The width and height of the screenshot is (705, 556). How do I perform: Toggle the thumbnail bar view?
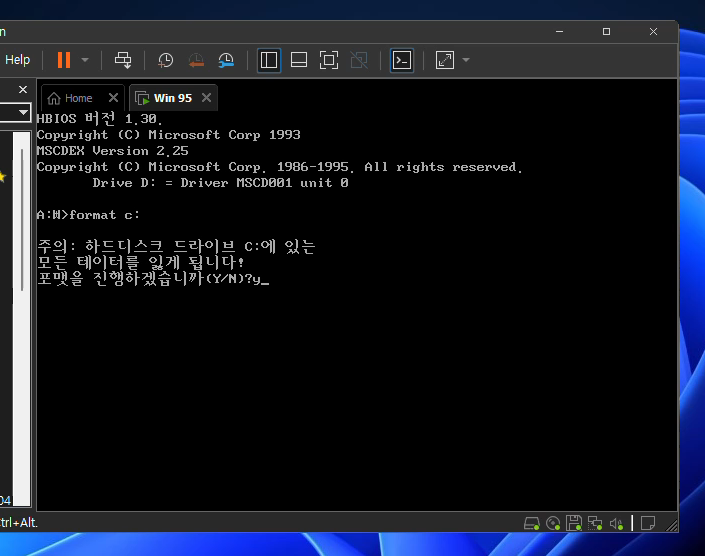coord(299,60)
